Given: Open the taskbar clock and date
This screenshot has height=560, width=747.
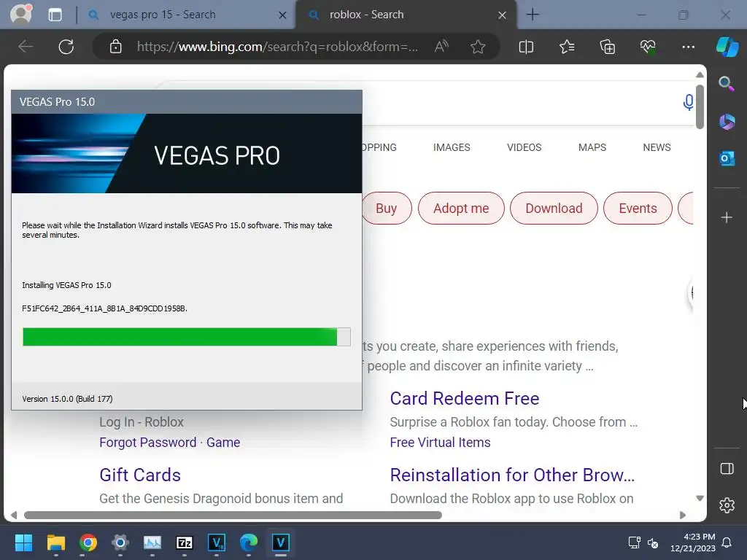Looking at the screenshot, I should point(693,542).
